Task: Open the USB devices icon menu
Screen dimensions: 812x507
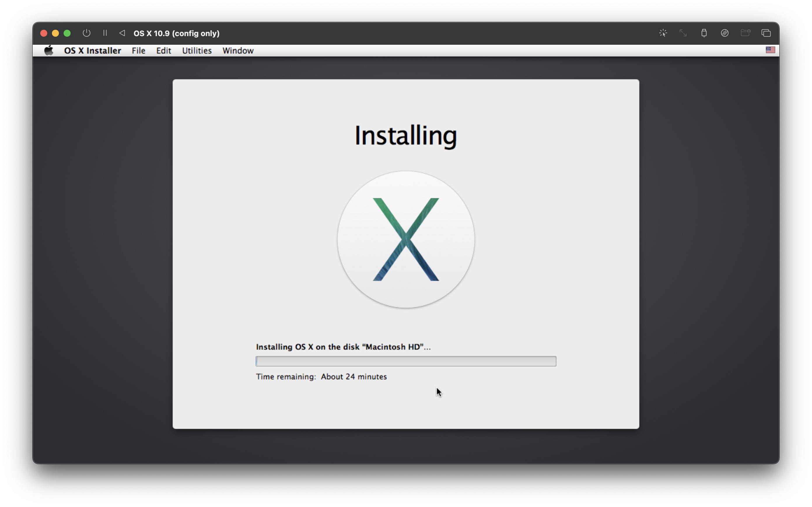Action: (x=704, y=33)
